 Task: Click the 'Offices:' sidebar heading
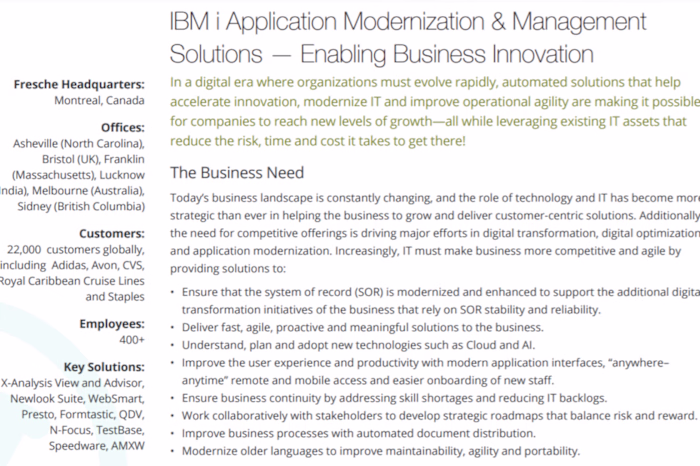point(123,128)
